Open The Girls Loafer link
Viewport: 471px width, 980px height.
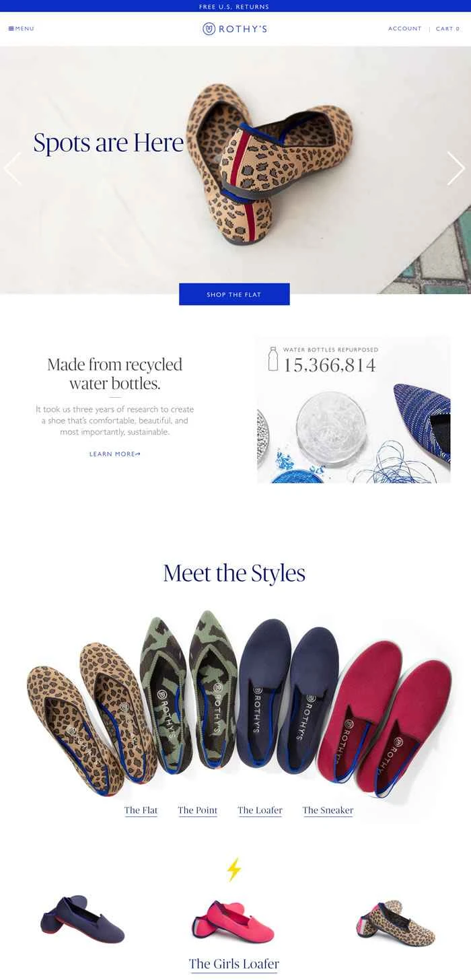click(x=233, y=964)
